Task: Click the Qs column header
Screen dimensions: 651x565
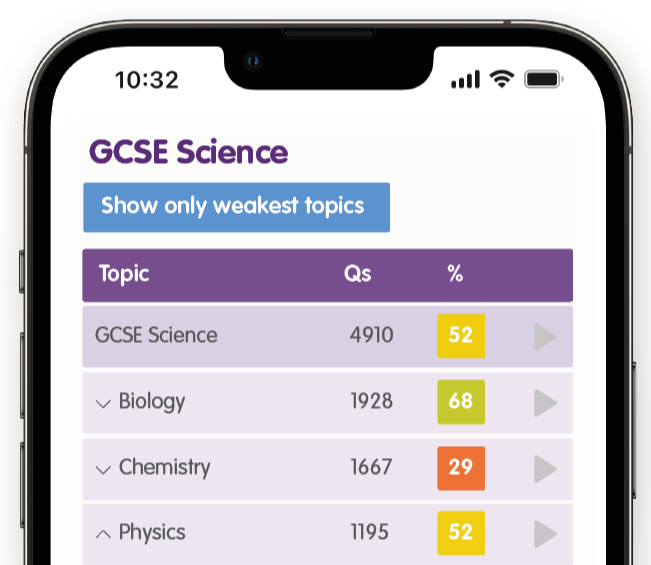Action: tap(357, 274)
